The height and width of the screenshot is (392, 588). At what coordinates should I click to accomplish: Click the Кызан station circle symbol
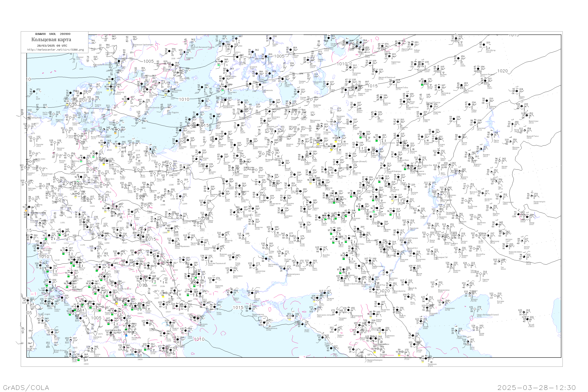point(477,328)
